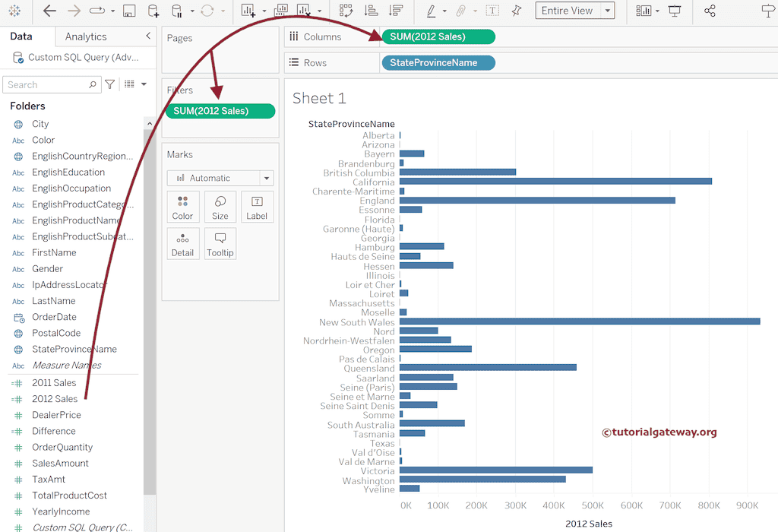
Task: Select the SUM(2012 Sales) filter pill
Action: pyautogui.click(x=220, y=111)
